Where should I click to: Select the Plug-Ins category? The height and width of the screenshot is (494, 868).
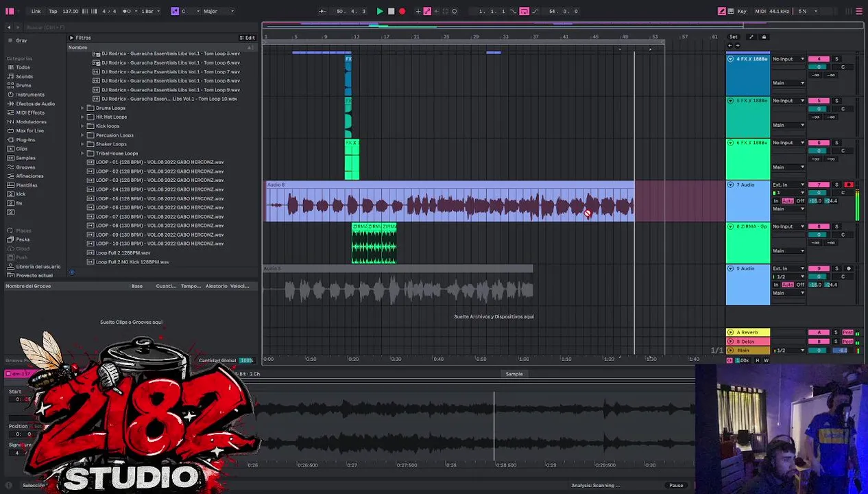(x=25, y=139)
